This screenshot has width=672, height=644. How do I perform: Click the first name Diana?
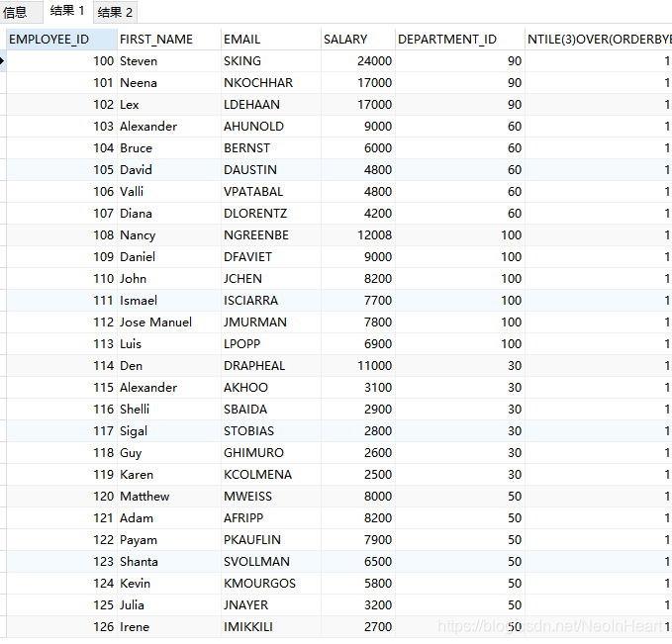coord(169,214)
